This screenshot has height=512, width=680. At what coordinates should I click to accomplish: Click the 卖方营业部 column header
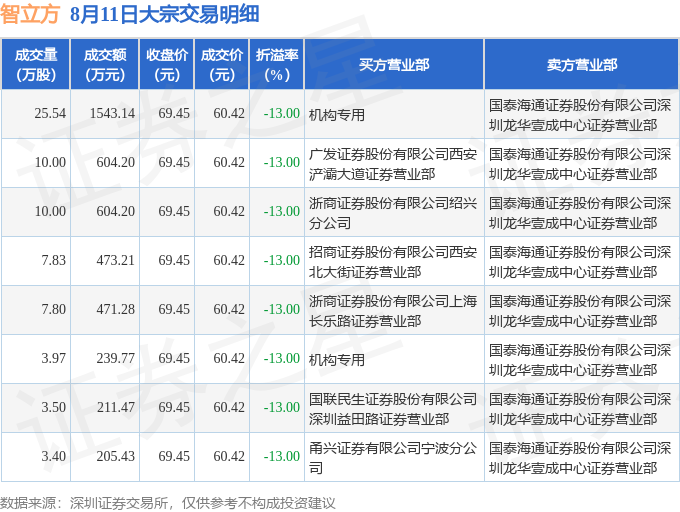pos(582,64)
